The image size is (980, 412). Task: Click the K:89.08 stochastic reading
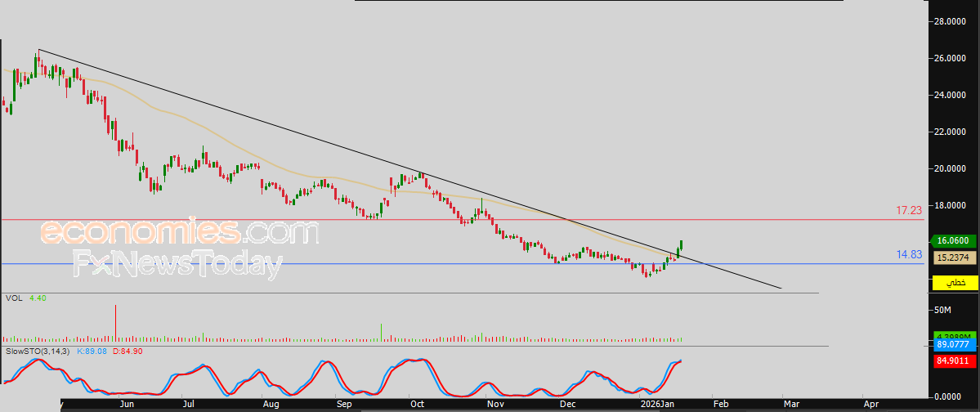94,351
